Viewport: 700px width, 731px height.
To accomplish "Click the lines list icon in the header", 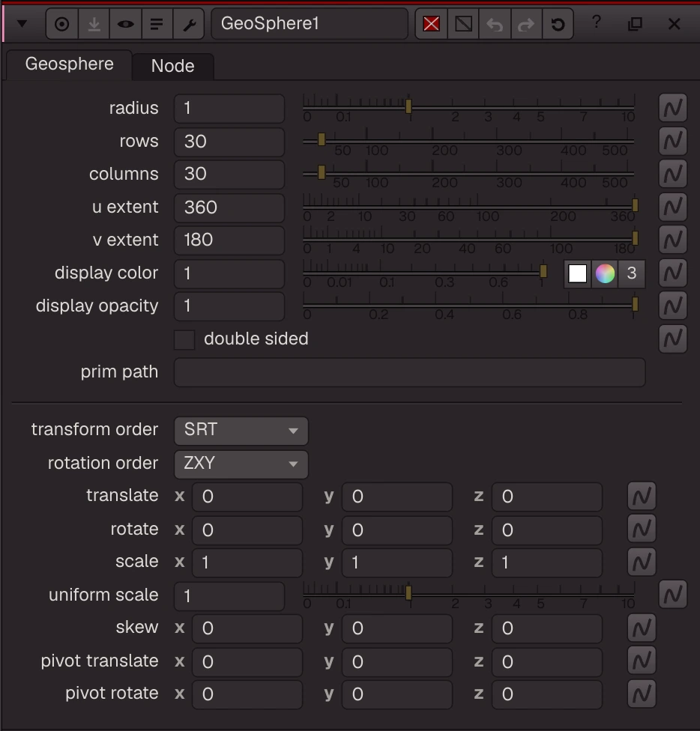I will coord(157,24).
